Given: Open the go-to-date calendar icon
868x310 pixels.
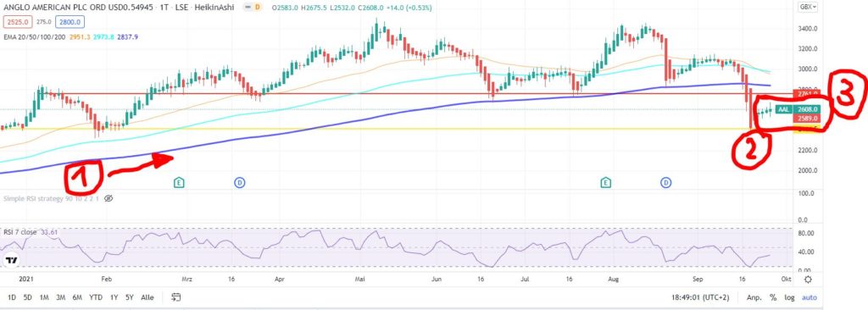Looking at the screenshot, I should (x=176, y=297).
